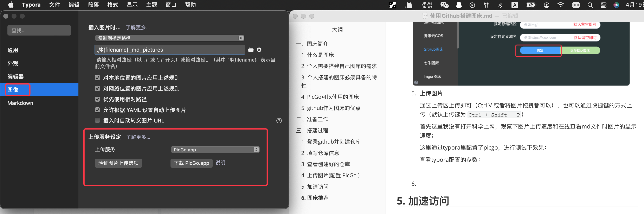
Task: Focus the 查找 search field in preferences
Action: click(x=39, y=30)
